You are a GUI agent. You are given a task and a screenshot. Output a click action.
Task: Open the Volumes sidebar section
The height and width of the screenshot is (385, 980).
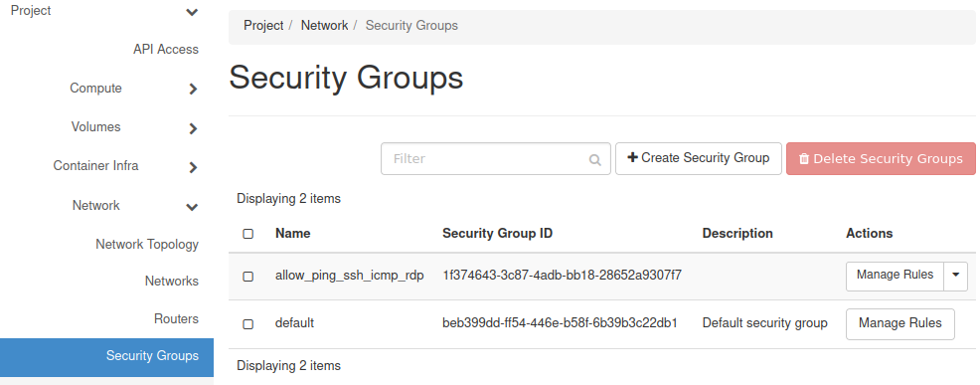[95, 127]
